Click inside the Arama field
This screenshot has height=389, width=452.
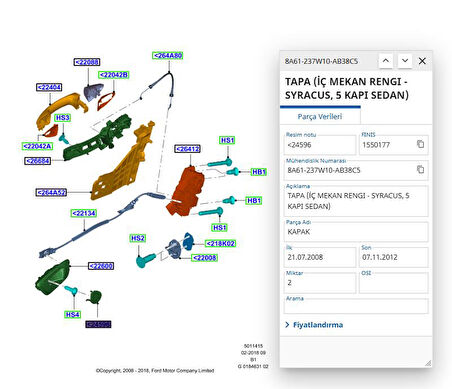[x=356, y=306]
